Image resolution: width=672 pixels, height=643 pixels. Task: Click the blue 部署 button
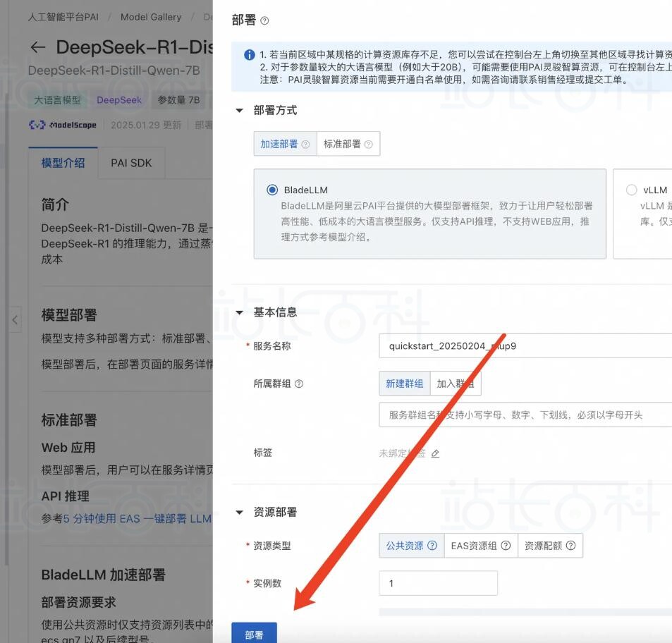coord(254,633)
